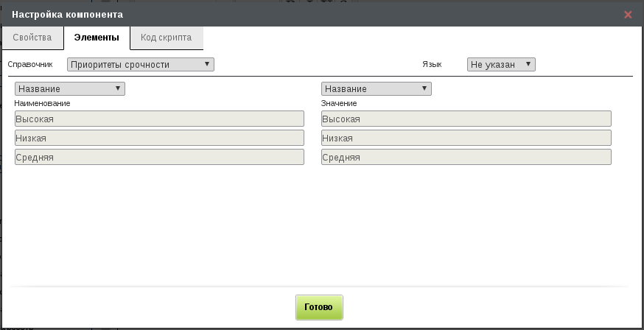Open the Код скрипта tab

pos(167,38)
